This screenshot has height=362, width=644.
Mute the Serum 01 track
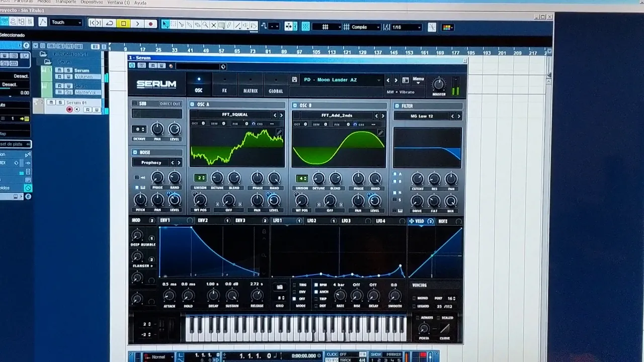[50, 102]
